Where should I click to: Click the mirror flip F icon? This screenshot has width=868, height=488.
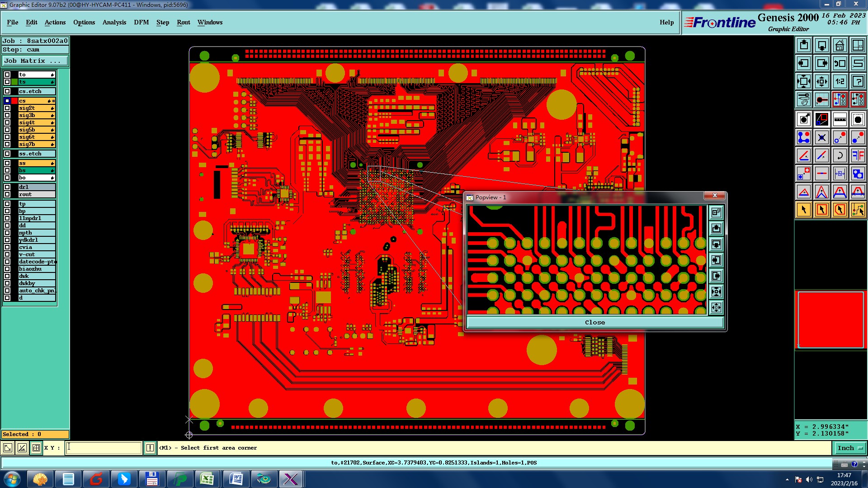click(858, 156)
